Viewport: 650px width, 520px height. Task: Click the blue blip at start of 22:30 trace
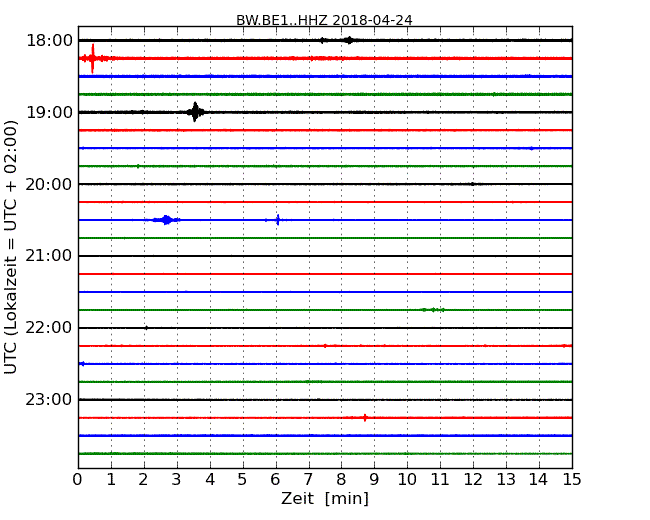tap(82, 364)
